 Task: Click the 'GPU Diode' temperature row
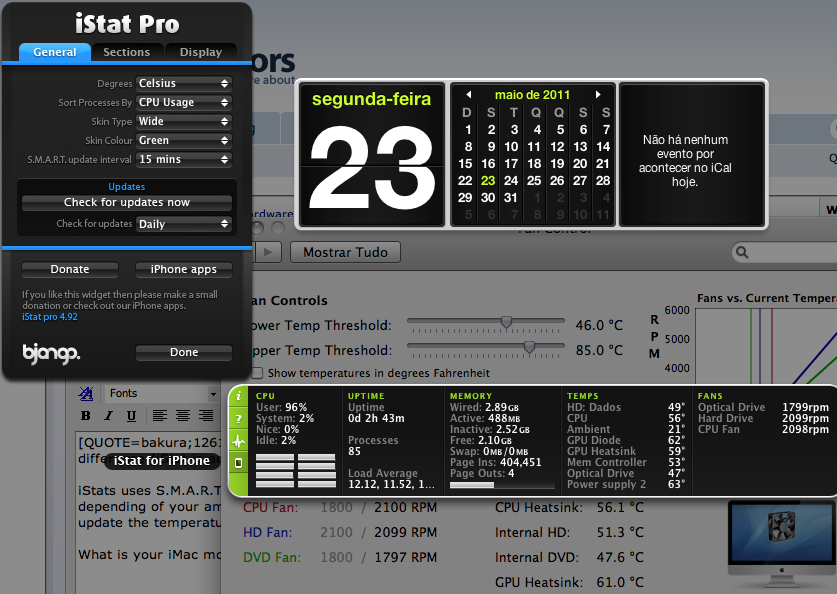[x=626, y=440]
